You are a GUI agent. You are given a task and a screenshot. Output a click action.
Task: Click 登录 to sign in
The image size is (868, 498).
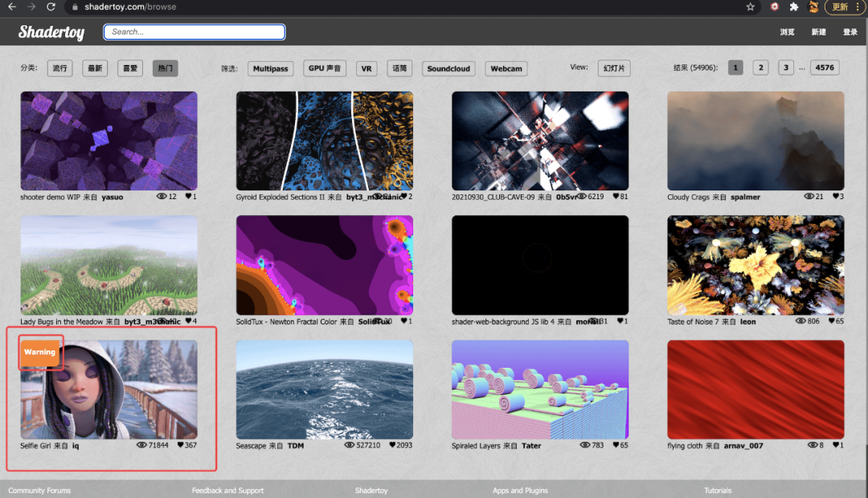click(x=850, y=33)
